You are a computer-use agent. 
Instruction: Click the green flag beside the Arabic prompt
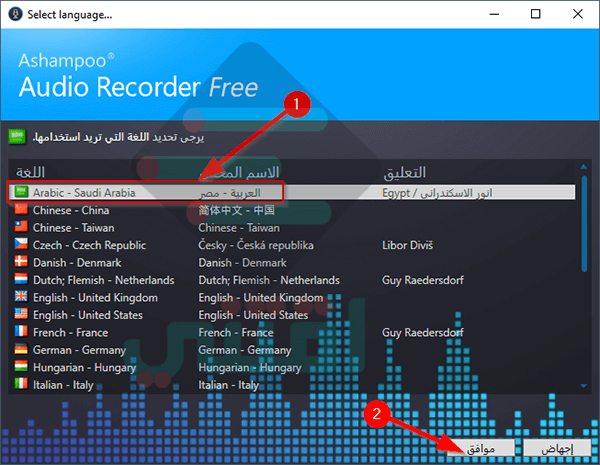tap(17, 137)
